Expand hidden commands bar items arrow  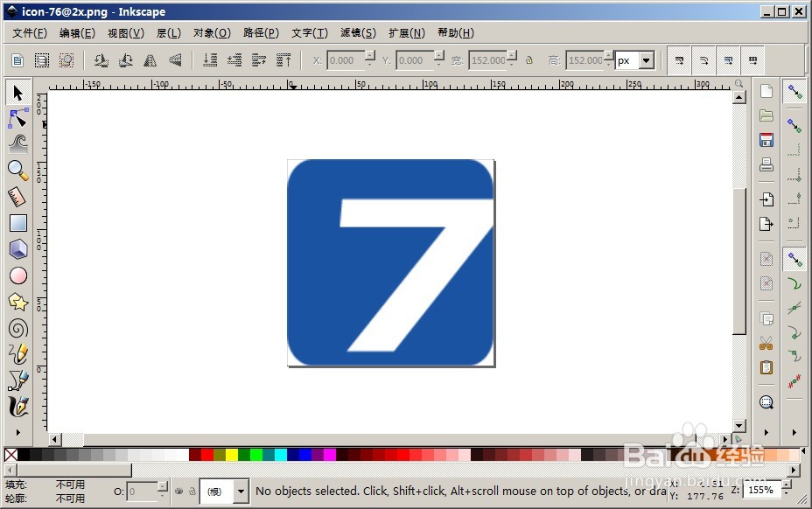tap(766, 432)
